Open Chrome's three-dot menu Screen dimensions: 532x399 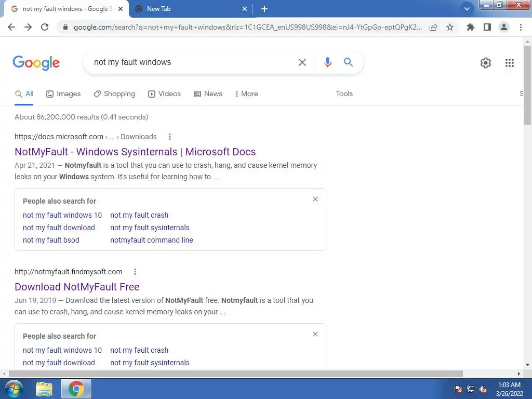coord(521,27)
